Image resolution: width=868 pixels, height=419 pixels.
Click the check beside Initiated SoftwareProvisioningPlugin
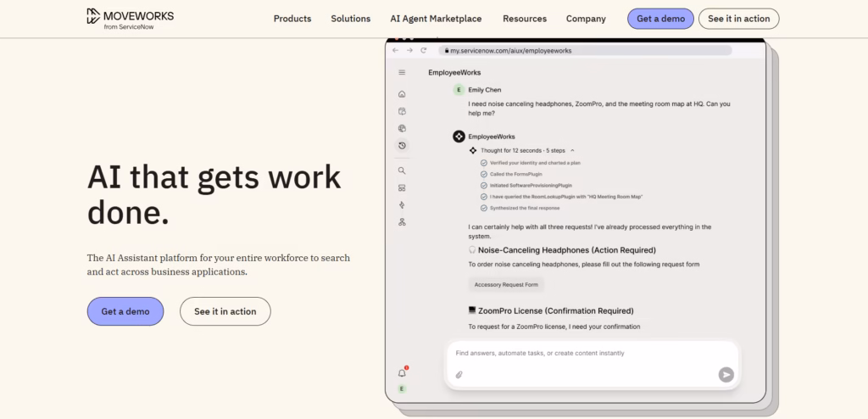484,186
